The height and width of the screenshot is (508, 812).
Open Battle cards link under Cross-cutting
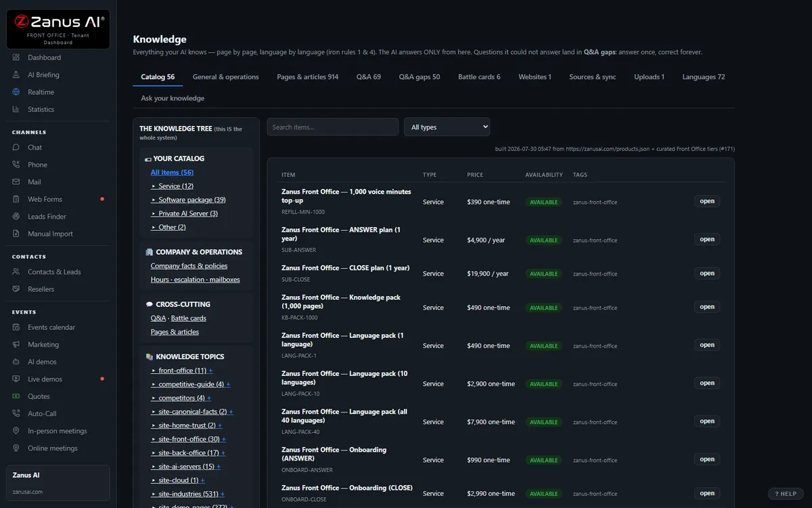[x=189, y=318]
